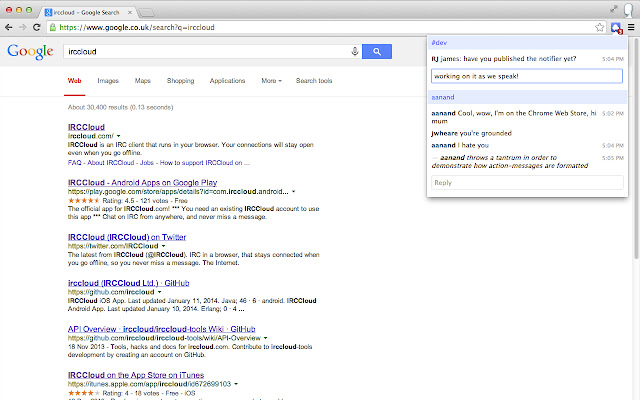Click the FAQ sitelink
The height and width of the screenshot is (400, 640).
[75, 163]
